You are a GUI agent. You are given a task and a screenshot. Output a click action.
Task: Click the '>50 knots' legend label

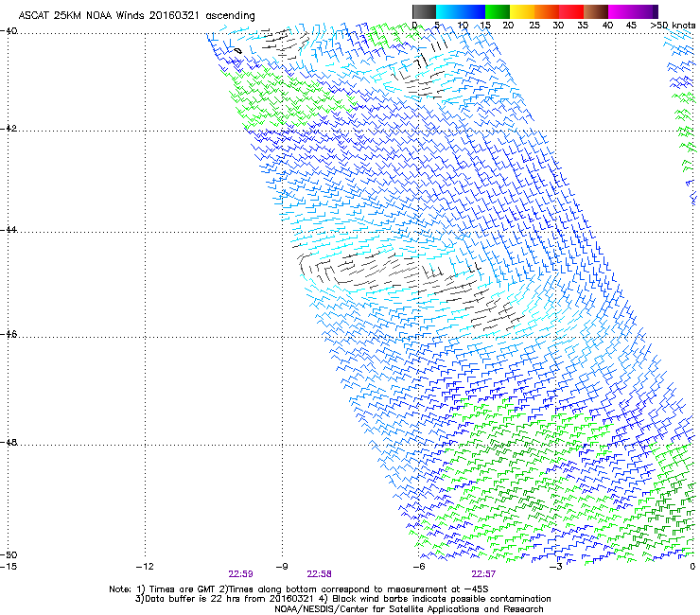673,26
